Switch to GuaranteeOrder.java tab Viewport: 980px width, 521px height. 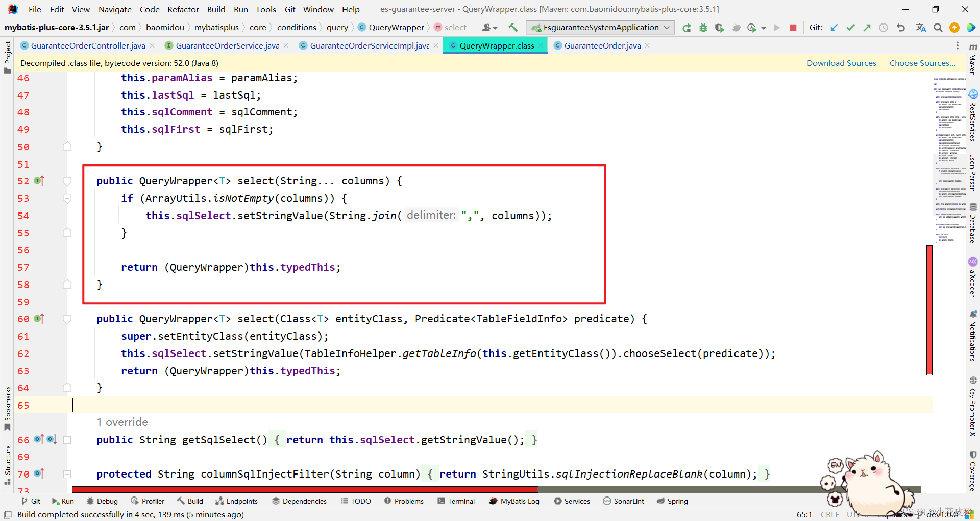pos(602,45)
